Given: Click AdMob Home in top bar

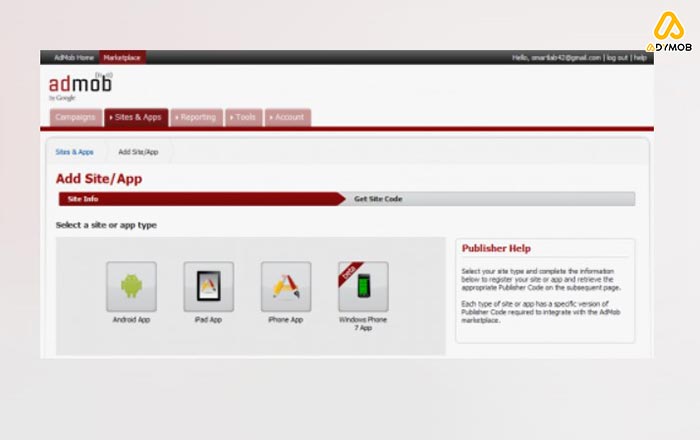Looking at the screenshot, I should point(74,58).
